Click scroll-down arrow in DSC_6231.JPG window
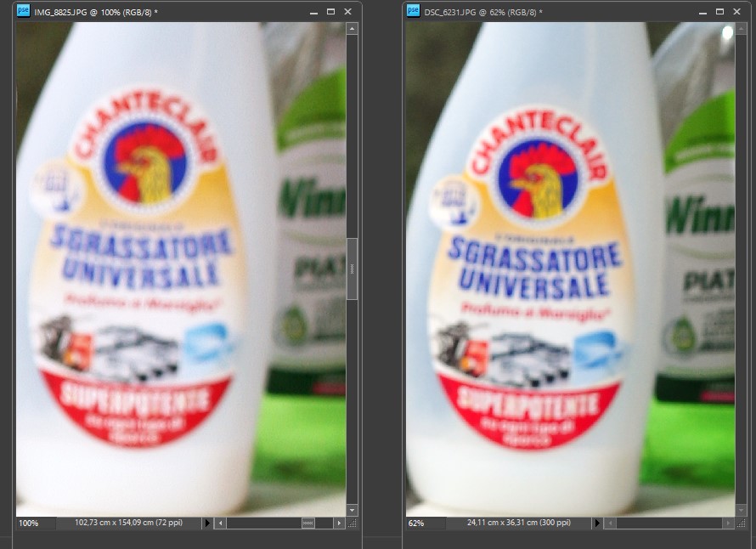The image size is (756, 549). [741, 510]
